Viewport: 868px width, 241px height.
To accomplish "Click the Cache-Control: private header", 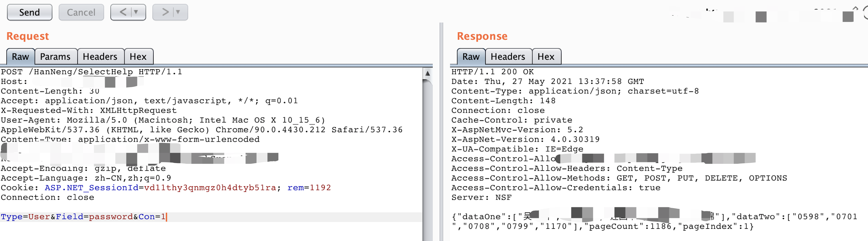I will [512, 120].
